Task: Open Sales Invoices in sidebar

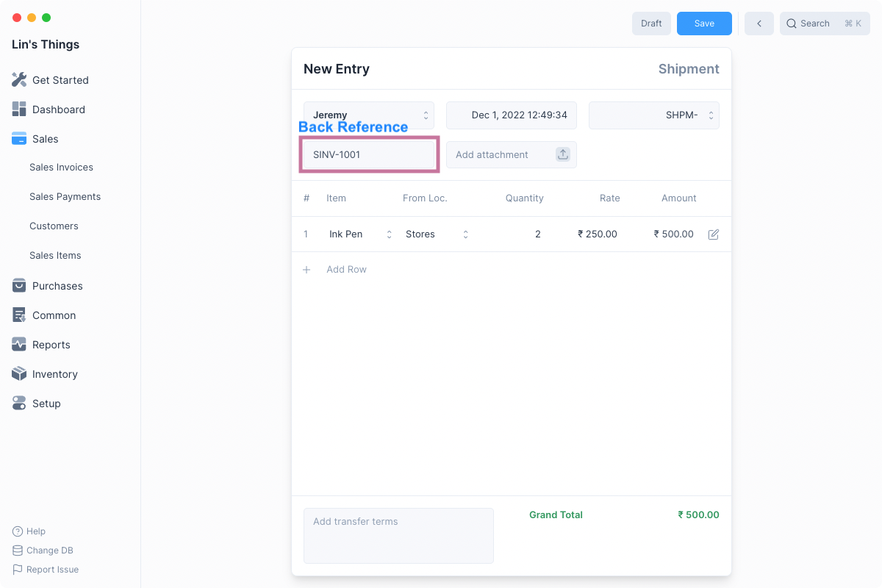Action: pyautogui.click(x=61, y=168)
